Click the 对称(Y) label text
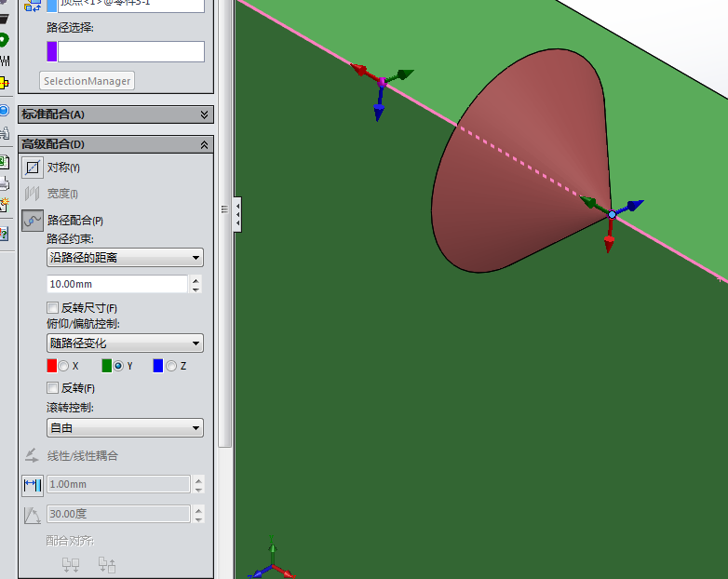The height and width of the screenshot is (579, 728). pyautogui.click(x=63, y=168)
